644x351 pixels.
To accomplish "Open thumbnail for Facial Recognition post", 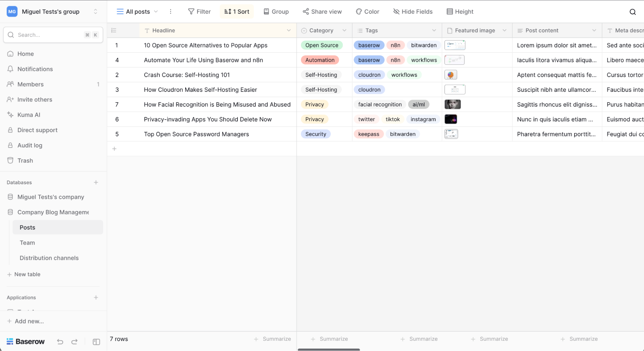I will click(453, 104).
